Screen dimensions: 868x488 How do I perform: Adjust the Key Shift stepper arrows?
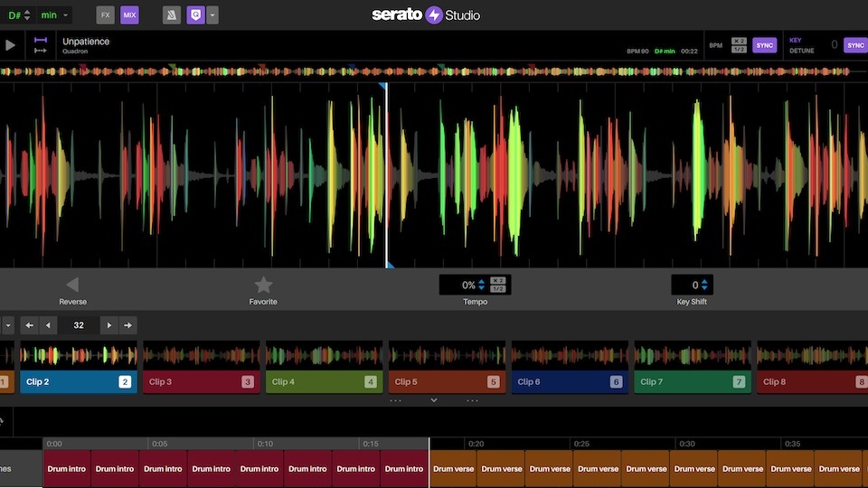click(x=704, y=285)
